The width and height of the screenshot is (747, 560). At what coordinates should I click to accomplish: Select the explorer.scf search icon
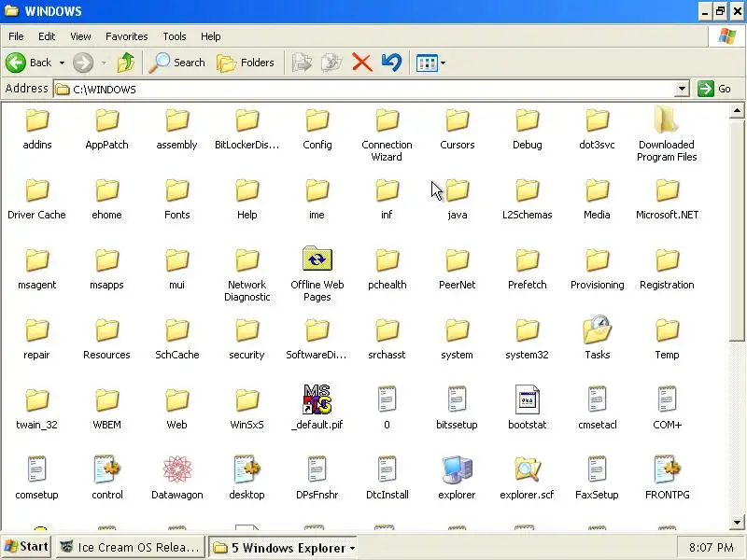527,469
